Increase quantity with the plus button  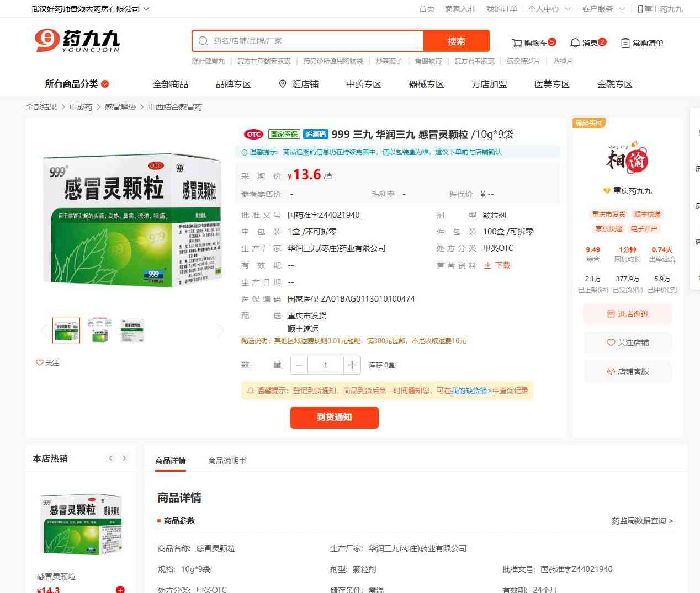coord(352,365)
